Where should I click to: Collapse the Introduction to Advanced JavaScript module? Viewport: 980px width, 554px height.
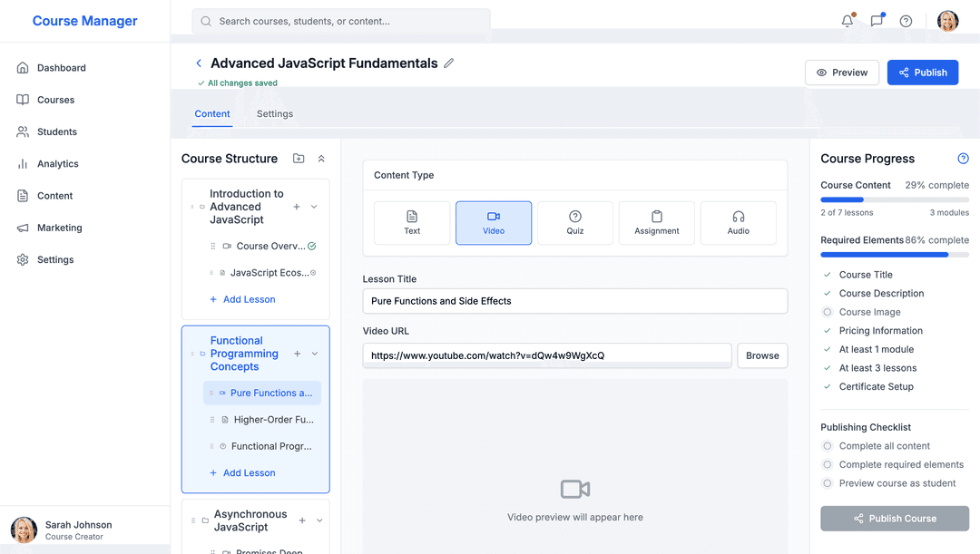pyautogui.click(x=315, y=207)
